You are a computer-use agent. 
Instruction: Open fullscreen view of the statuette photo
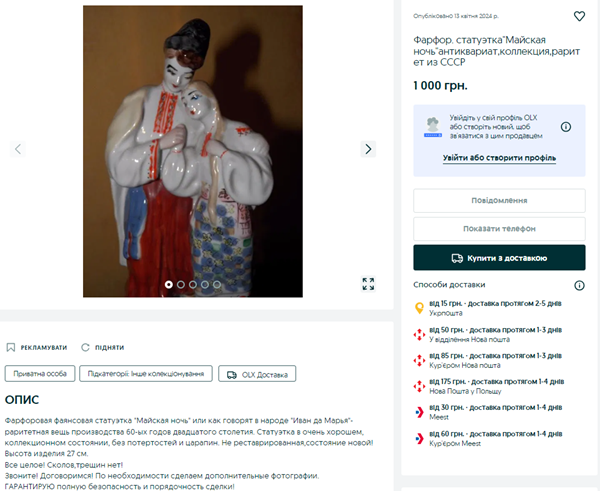(368, 284)
